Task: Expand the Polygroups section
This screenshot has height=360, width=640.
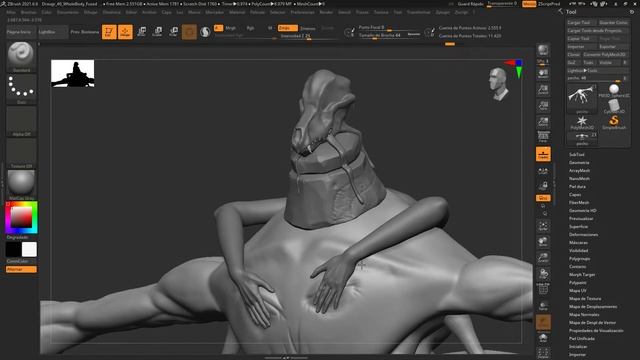Action: (579, 258)
